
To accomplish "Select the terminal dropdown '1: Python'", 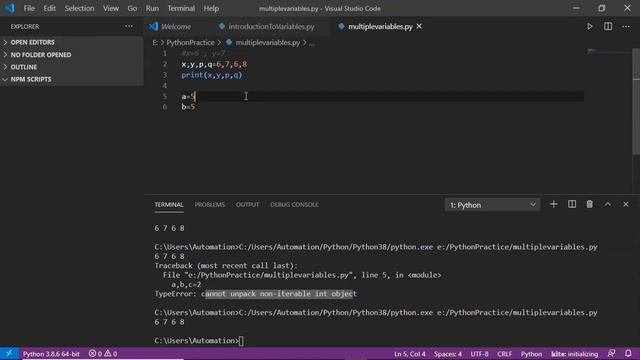I will [492, 205].
